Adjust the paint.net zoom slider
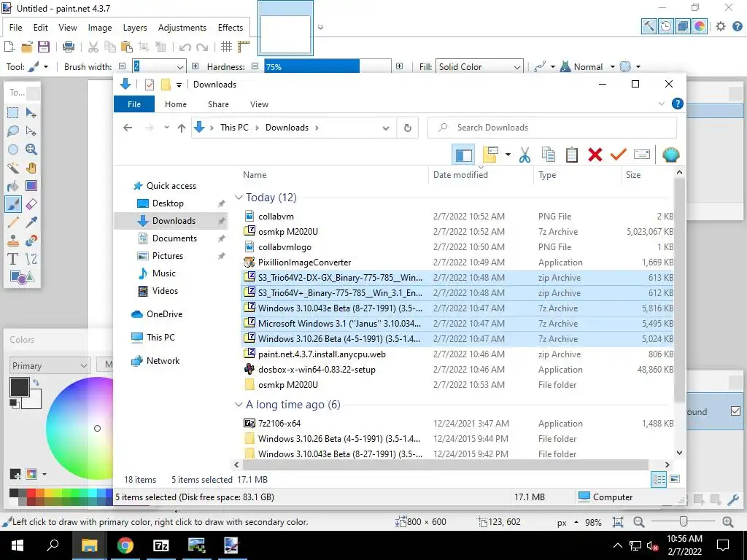This screenshot has width=747, height=560. (683, 522)
